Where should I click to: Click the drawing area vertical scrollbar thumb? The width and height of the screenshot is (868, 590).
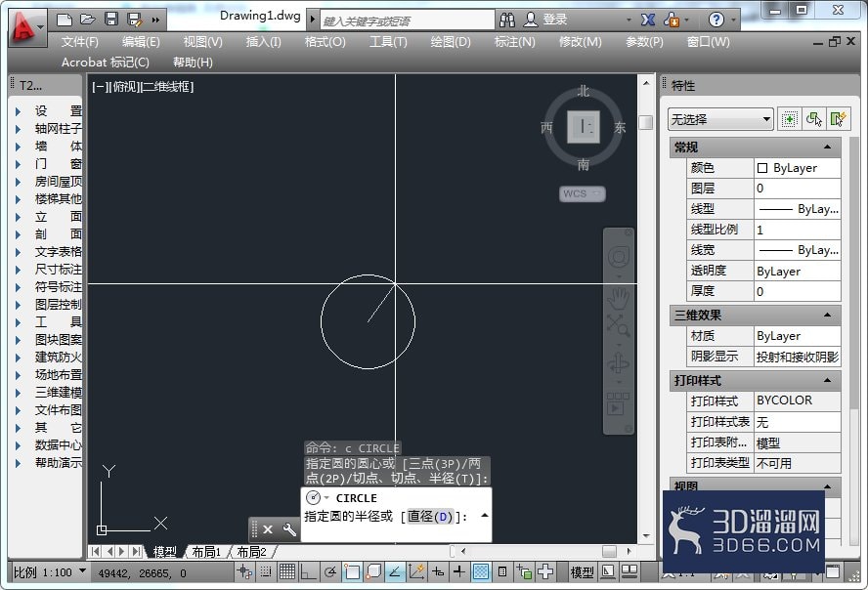pos(645,122)
